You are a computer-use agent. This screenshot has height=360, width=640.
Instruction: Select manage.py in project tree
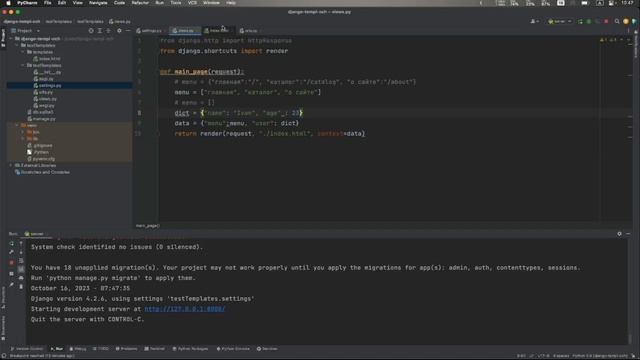point(44,119)
